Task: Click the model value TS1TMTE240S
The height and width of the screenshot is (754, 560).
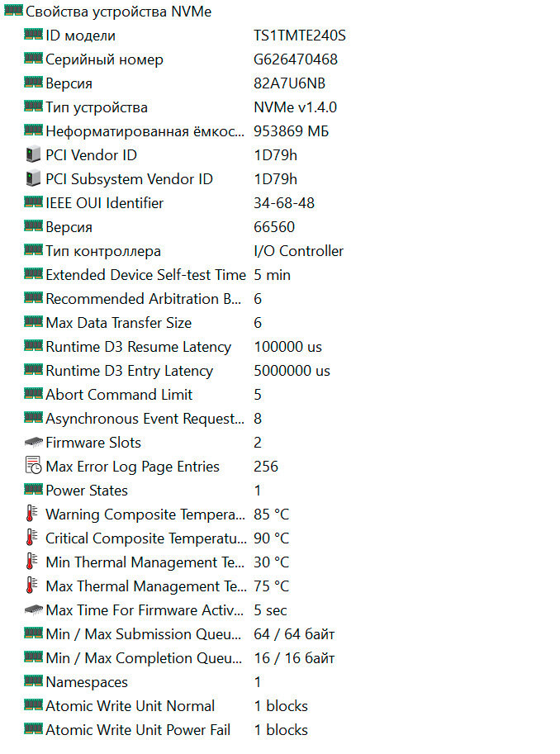Action: tap(300, 36)
